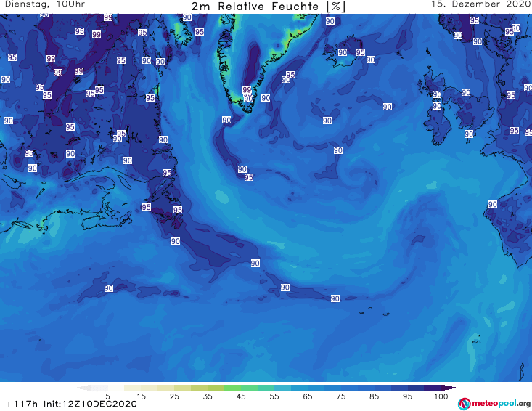Image resolution: width=532 pixels, height=411 pixels.
Task: Click the legend value '65'
Action: point(308,396)
